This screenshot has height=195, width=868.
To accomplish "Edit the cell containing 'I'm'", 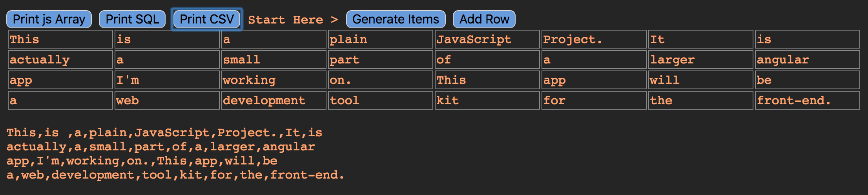I will pos(167,80).
